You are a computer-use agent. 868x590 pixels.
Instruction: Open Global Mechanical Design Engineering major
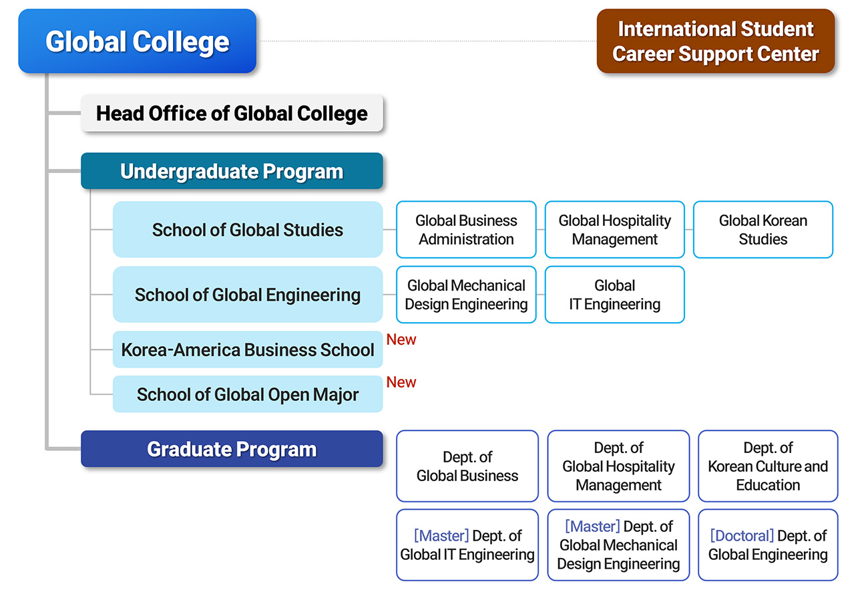tap(466, 295)
